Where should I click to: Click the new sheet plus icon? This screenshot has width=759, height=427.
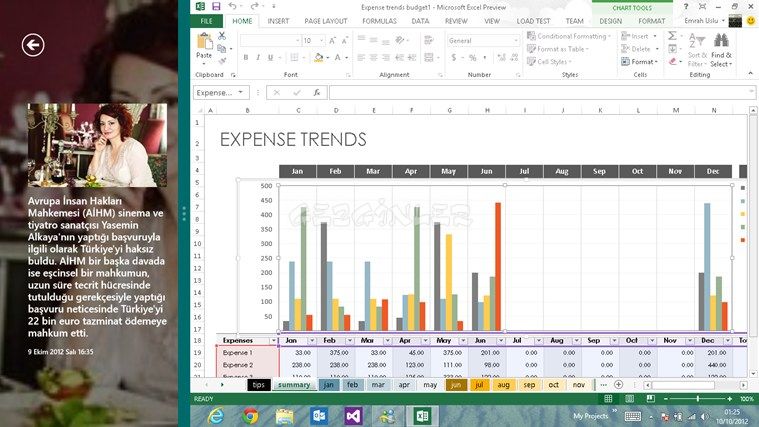(x=618, y=384)
